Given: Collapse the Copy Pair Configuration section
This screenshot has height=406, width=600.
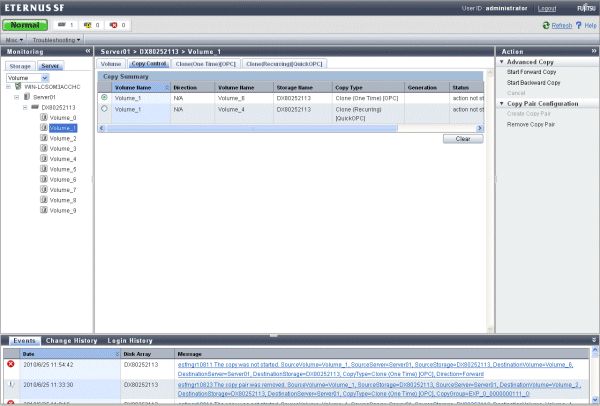Looking at the screenshot, I should (502, 103).
